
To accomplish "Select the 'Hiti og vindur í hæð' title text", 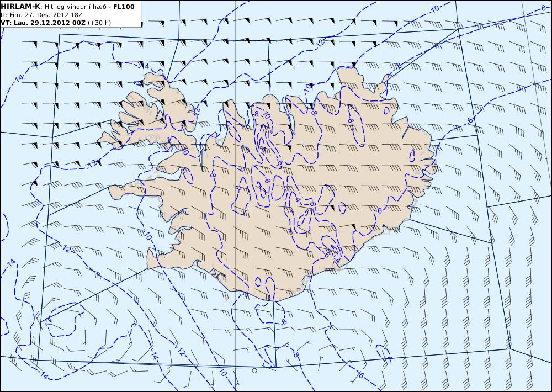I will pyautogui.click(x=75, y=7).
